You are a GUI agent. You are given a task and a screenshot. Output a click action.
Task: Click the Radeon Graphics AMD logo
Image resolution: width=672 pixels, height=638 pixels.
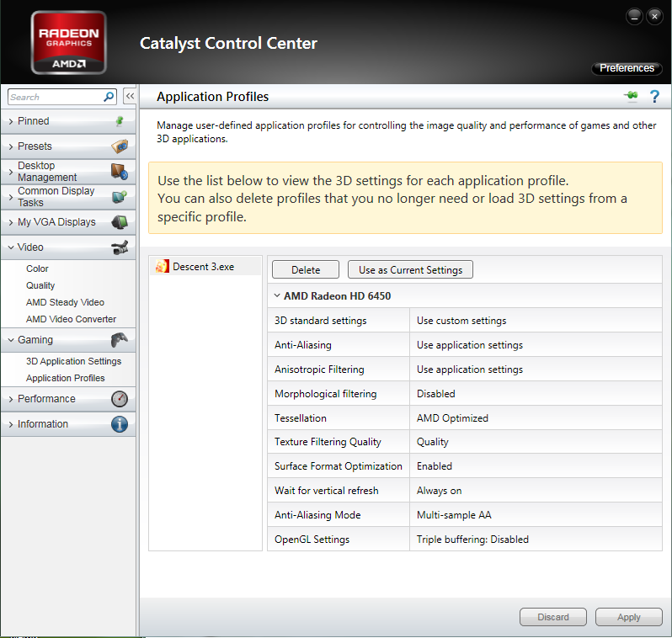(68, 43)
